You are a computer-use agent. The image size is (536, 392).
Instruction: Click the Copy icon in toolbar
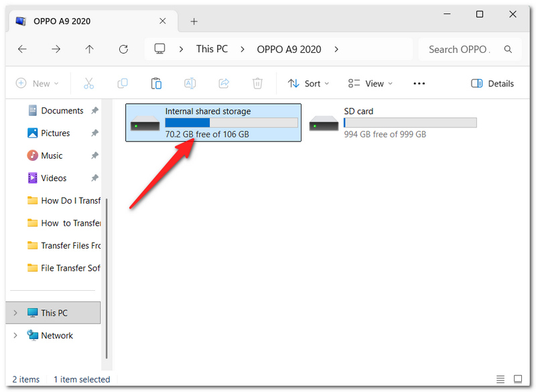coord(123,83)
